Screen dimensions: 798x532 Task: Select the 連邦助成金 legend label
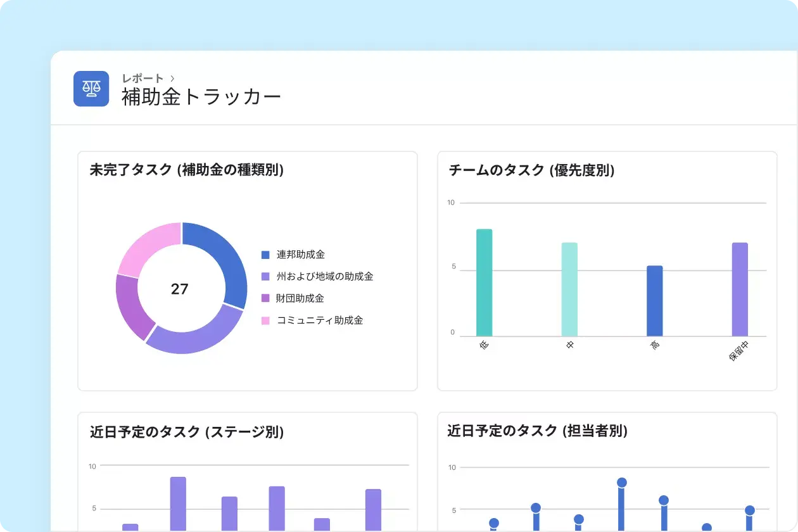(301, 255)
